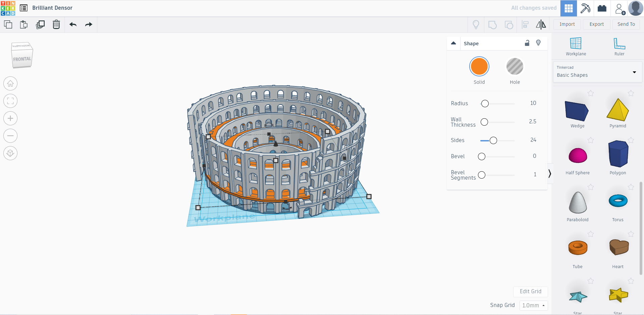This screenshot has width=644, height=315.
Task: Click the Sides slider handle
Action: (493, 140)
